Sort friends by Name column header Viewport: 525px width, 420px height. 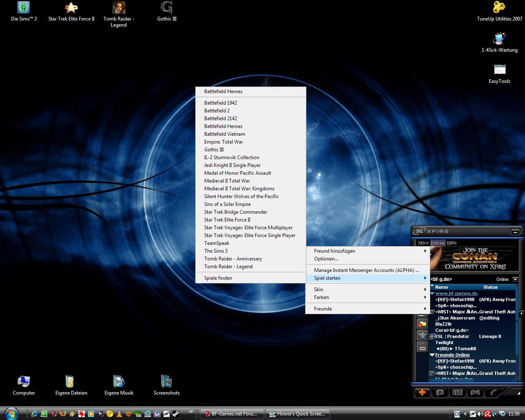[454, 287]
